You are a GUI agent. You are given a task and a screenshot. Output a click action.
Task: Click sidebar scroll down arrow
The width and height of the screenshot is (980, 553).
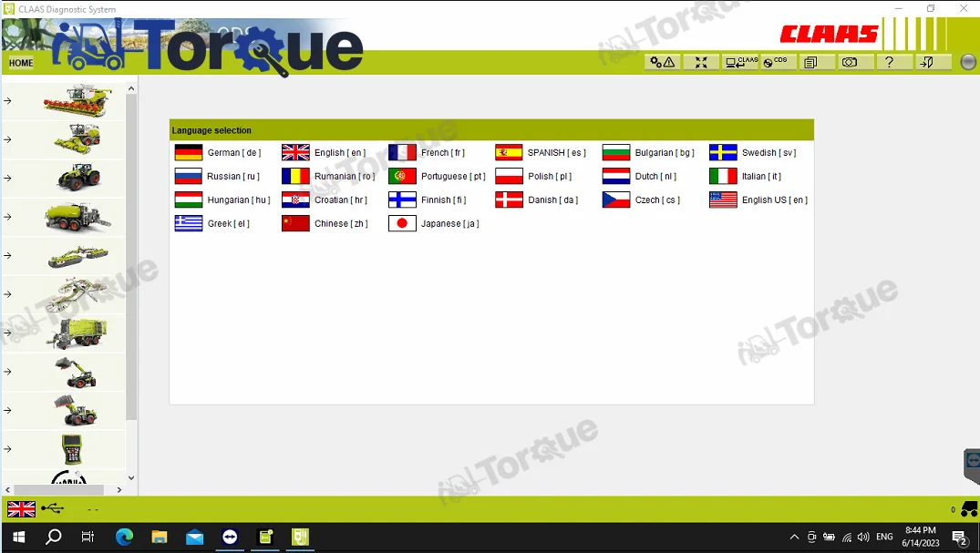[x=131, y=478]
